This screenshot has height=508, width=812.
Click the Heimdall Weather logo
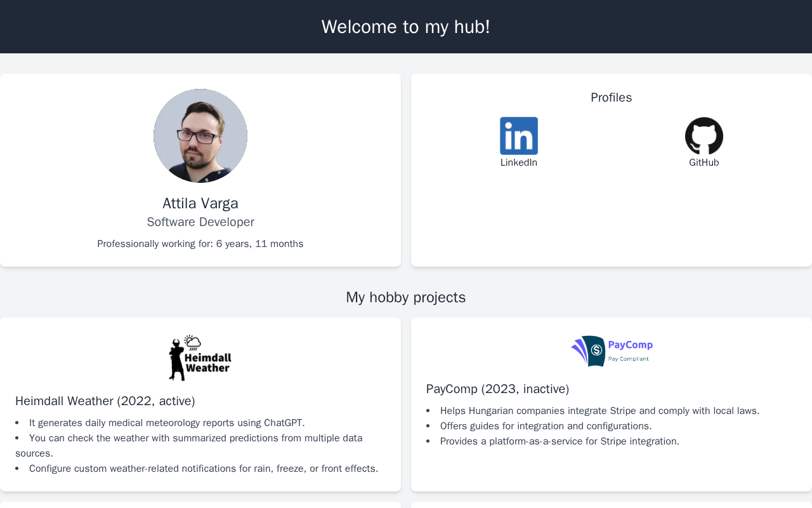point(200,358)
